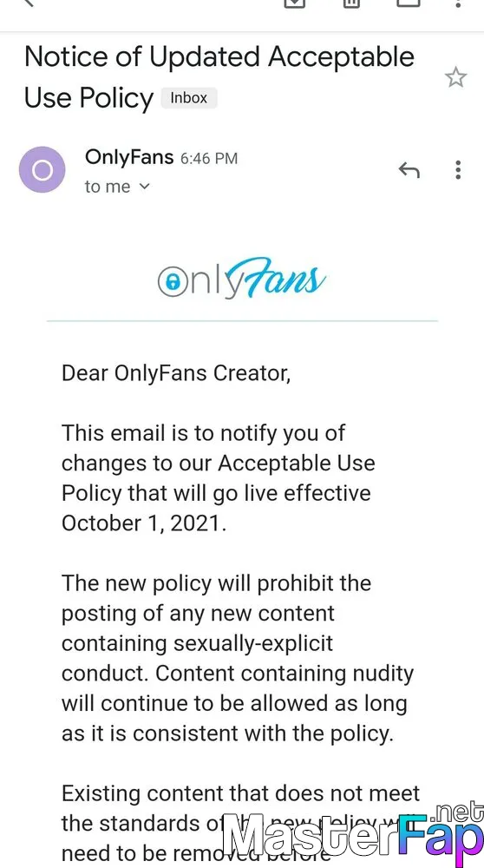484x868 pixels.
Task: Tap the Inbox label chip
Action: 188,98
